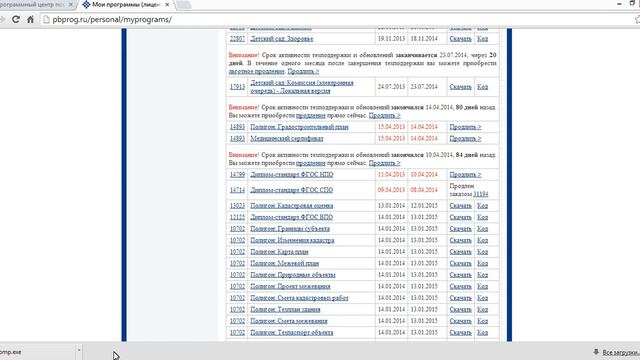
Task: Get the Код for 'Полигон: Межевой план'
Action: [482, 263]
